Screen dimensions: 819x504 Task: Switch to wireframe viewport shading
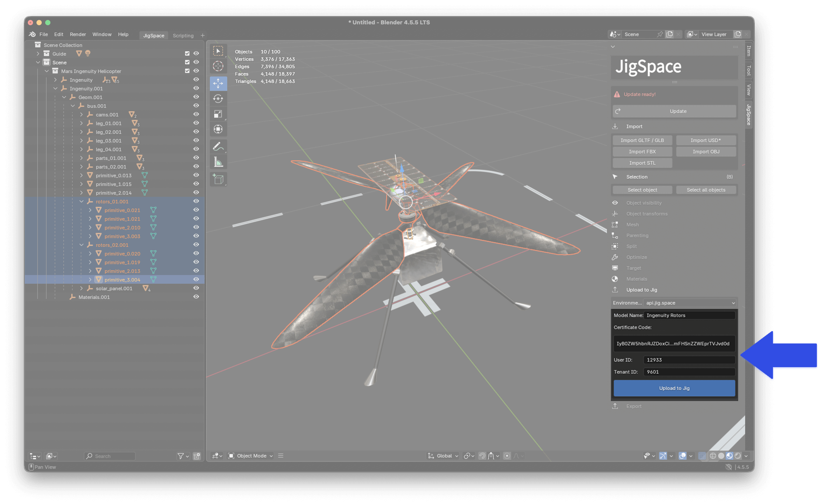[713, 456]
